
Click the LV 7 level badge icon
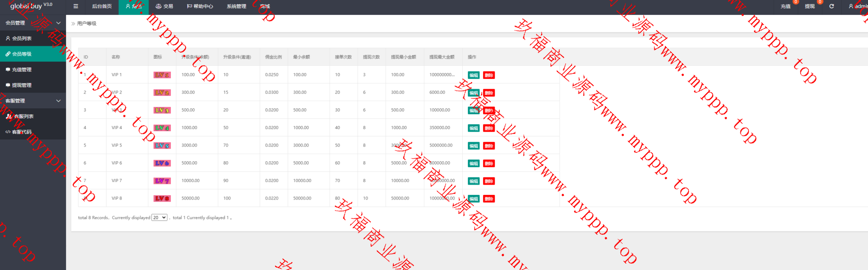point(162,181)
